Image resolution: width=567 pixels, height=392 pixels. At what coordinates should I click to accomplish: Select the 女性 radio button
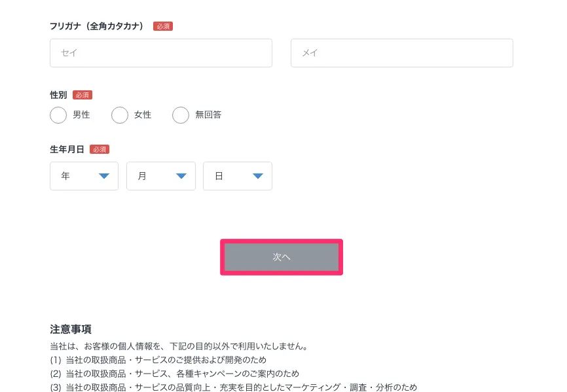[x=120, y=115]
